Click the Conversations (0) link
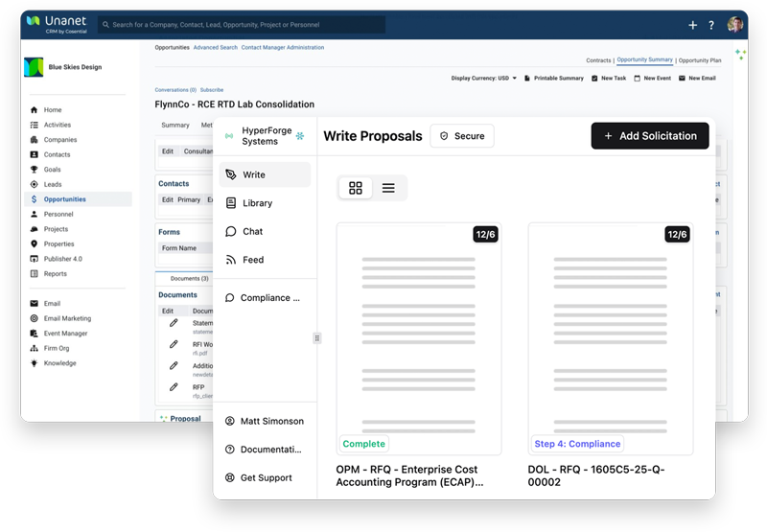767x532 pixels. (175, 90)
